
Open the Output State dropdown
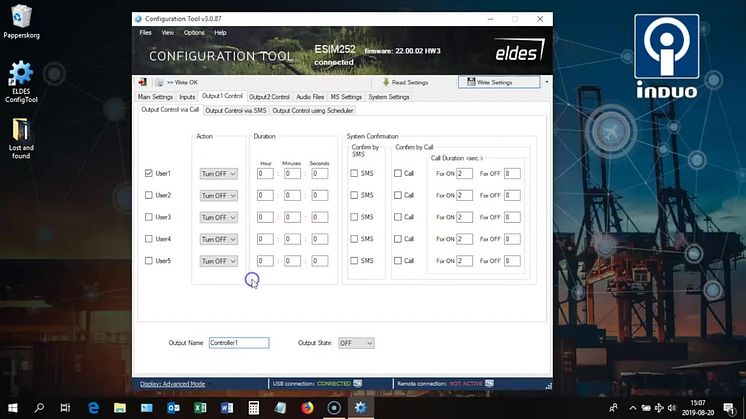point(356,343)
